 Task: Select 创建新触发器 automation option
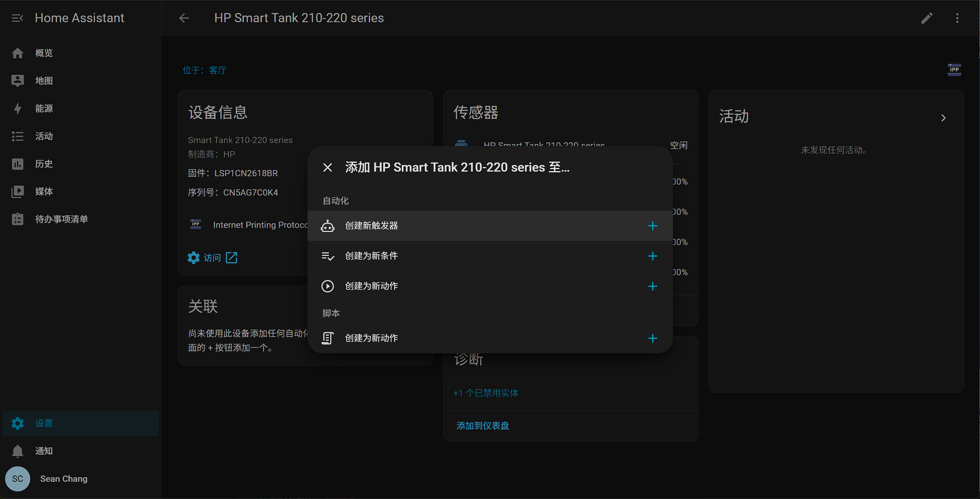490,226
